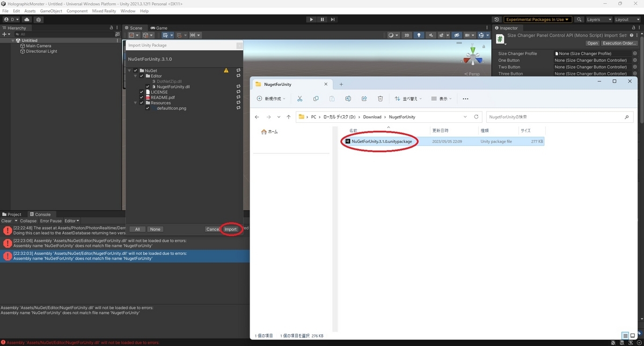
Task: Click the lock icon on Hierarchy panel
Action: pos(111,28)
